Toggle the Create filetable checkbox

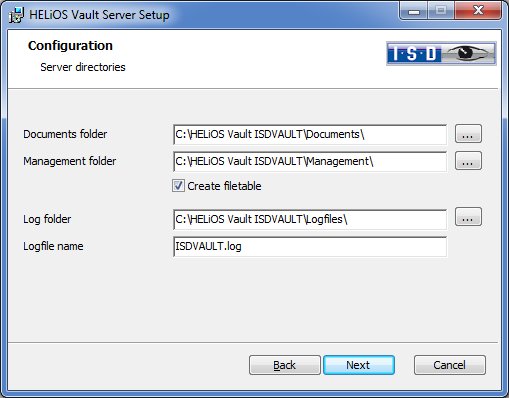178,186
